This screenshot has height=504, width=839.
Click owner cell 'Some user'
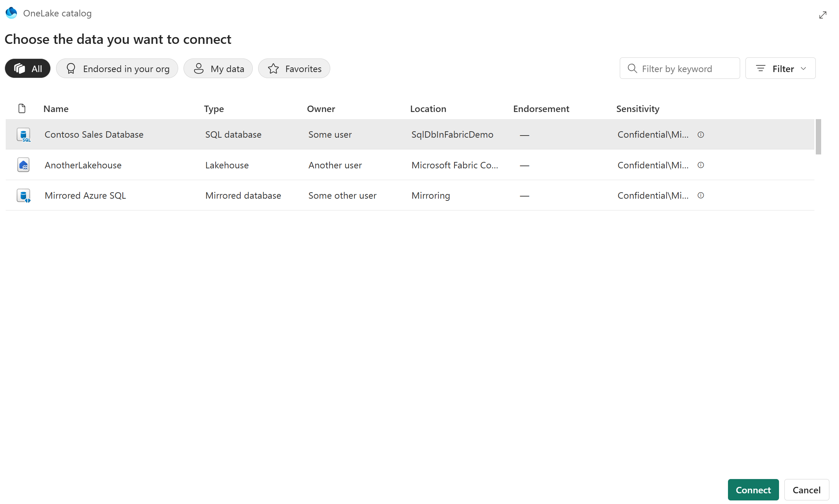[330, 134]
